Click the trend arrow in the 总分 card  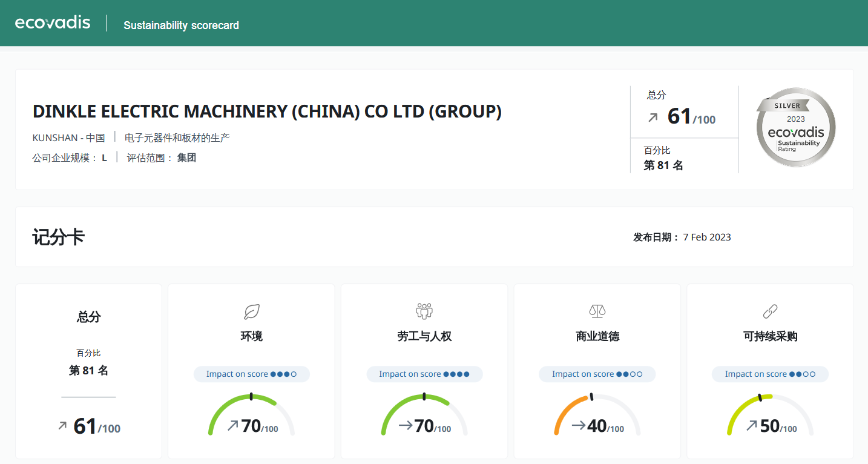(62, 426)
